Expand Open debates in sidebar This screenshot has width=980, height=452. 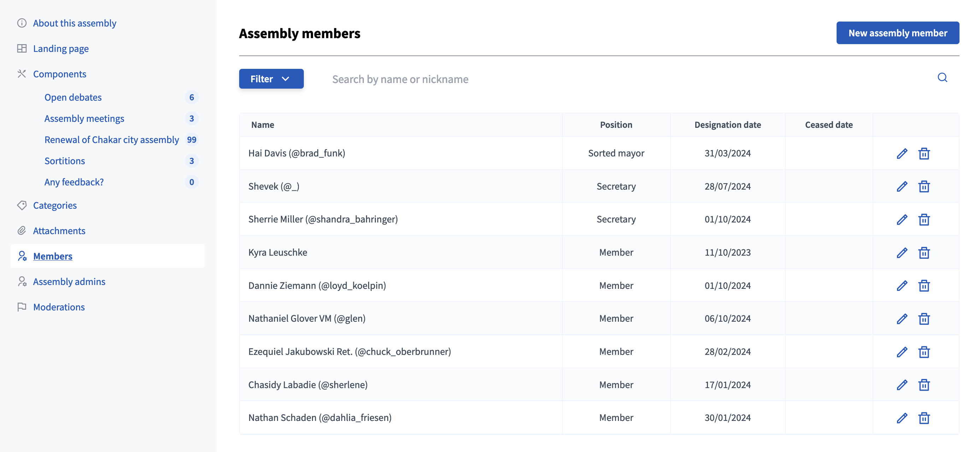point(72,97)
